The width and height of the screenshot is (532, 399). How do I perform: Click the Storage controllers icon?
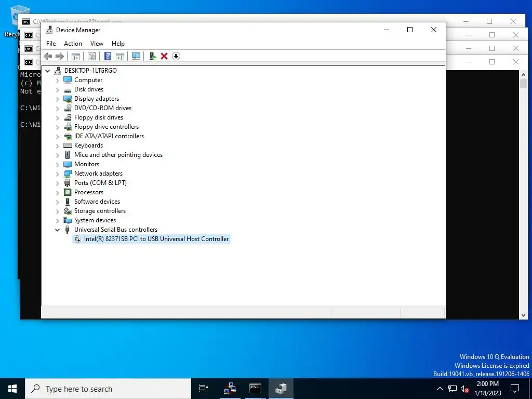click(68, 211)
